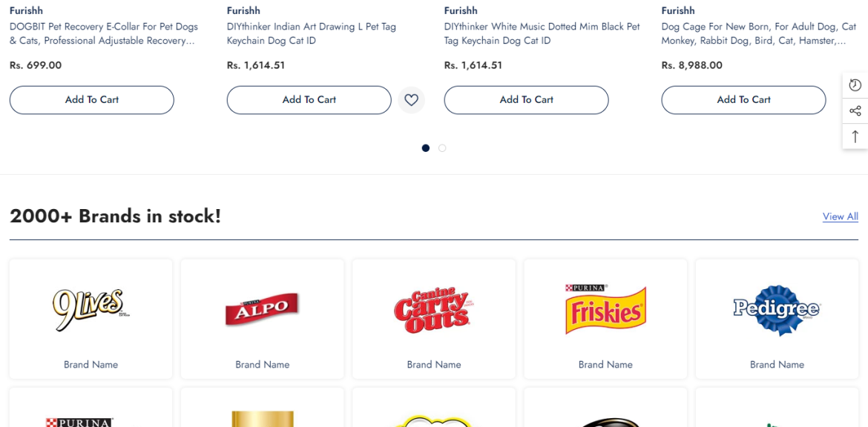Screen dimensions: 868x427
Task: Select the 9Lives brand logo
Action: click(91, 310)
